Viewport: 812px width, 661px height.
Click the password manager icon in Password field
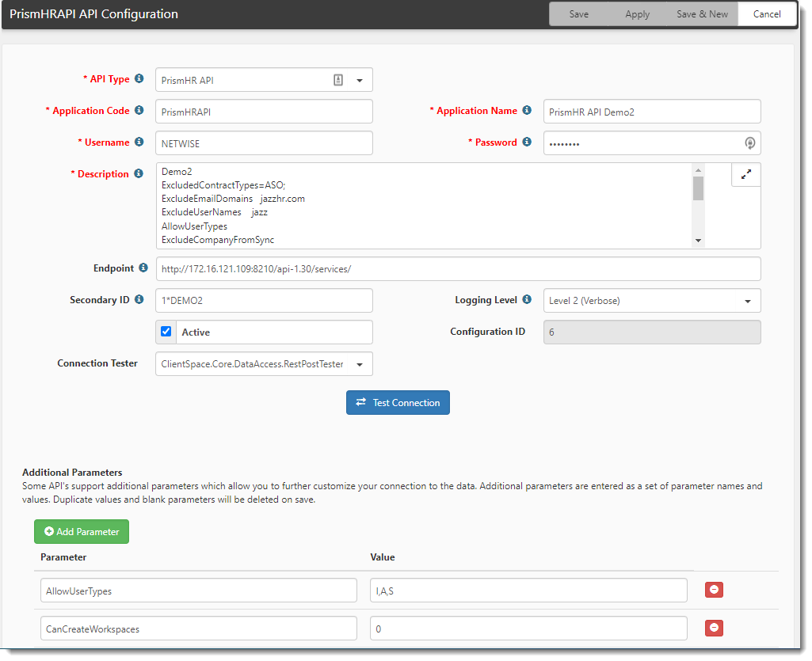(x=749, y=143)
